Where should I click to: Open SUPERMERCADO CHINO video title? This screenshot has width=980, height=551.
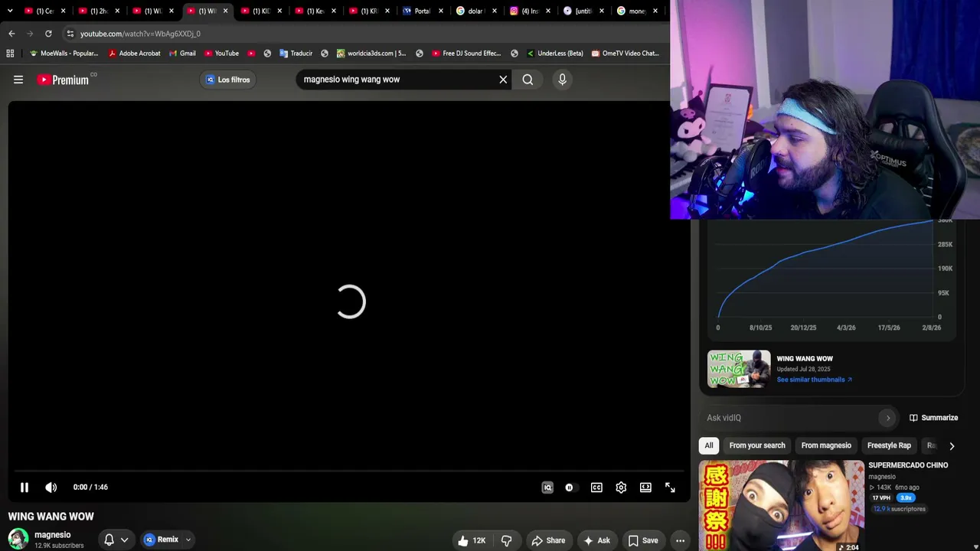908,465
